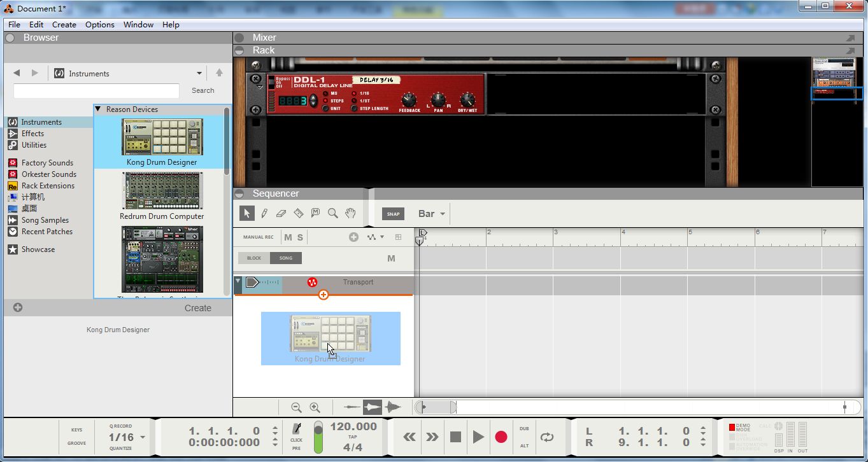Click the DDL-1 Dry/Wet knob
Viewport: 868px width, 462px height.
click(x=467, y=99)
